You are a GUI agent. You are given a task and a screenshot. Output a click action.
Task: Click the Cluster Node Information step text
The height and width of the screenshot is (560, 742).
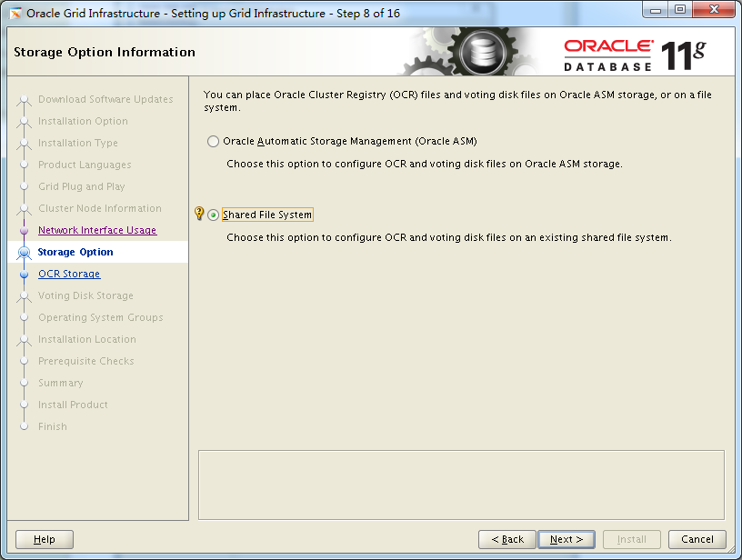tap(100, 208)
